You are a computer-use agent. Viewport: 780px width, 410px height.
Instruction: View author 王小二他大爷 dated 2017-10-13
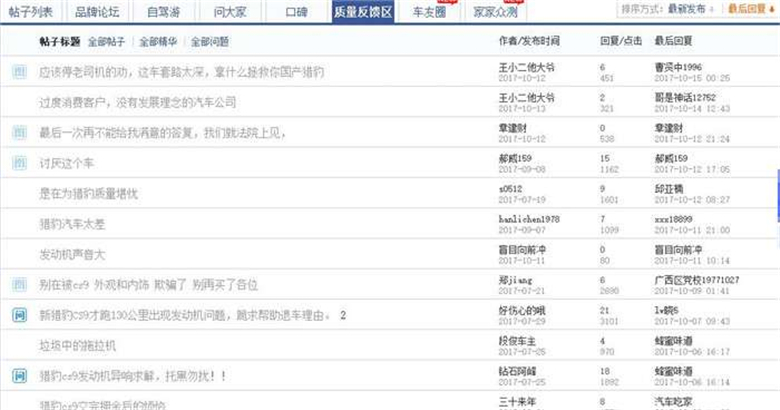coord(526,98)
